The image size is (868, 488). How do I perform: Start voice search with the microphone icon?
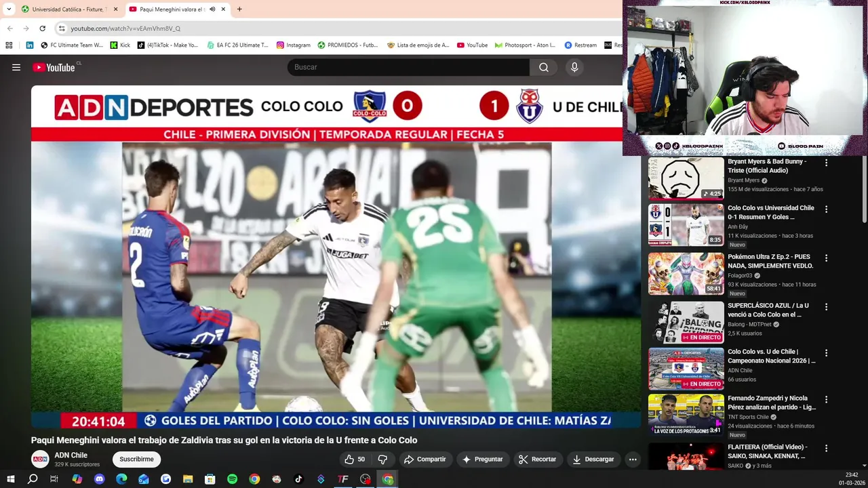(x=574, y=67)
